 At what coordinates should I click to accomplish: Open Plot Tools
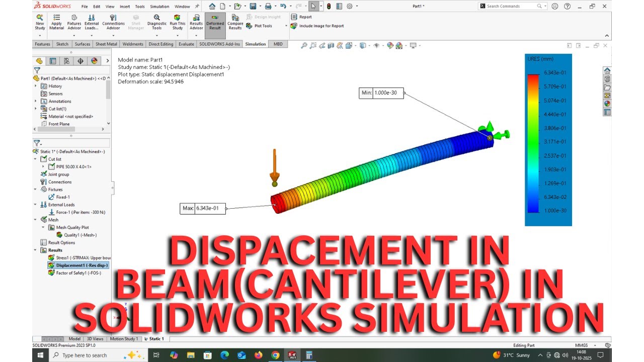259,26
